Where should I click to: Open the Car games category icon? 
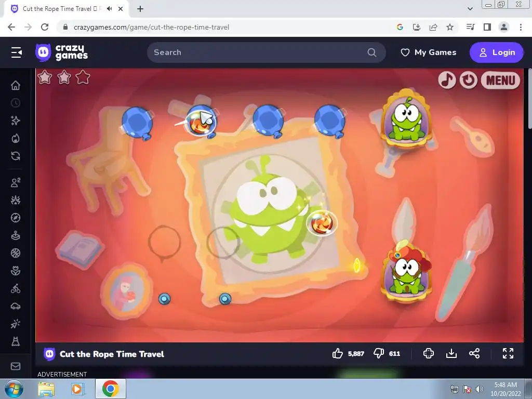point(16,306)
